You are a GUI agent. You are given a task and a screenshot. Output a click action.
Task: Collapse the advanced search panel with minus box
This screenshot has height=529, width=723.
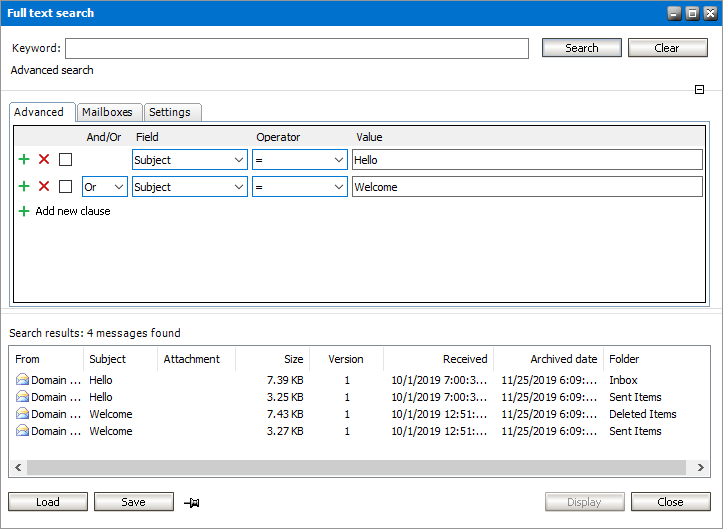click(700, 90)
